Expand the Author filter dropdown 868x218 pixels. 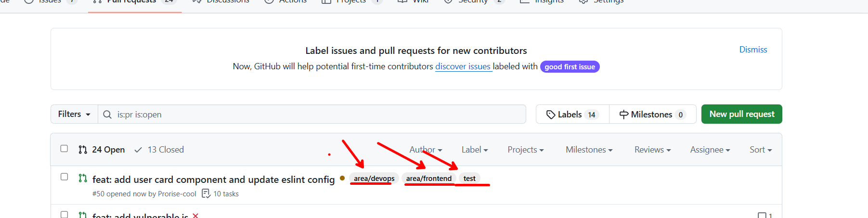point(426,150)
